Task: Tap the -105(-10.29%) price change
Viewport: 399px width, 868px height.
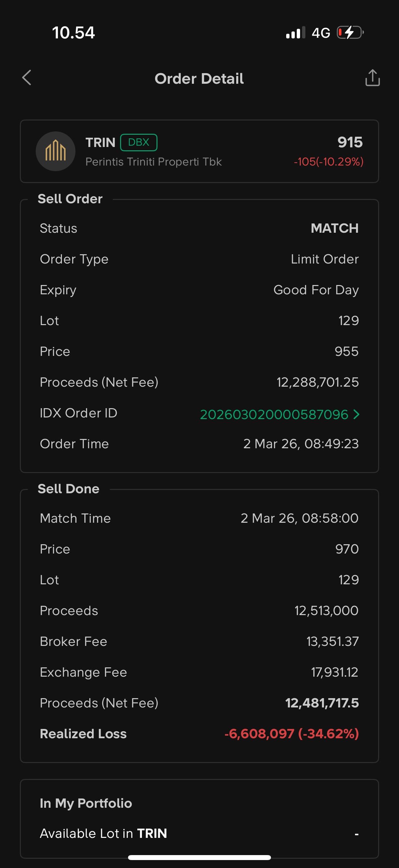Action: 328,162
